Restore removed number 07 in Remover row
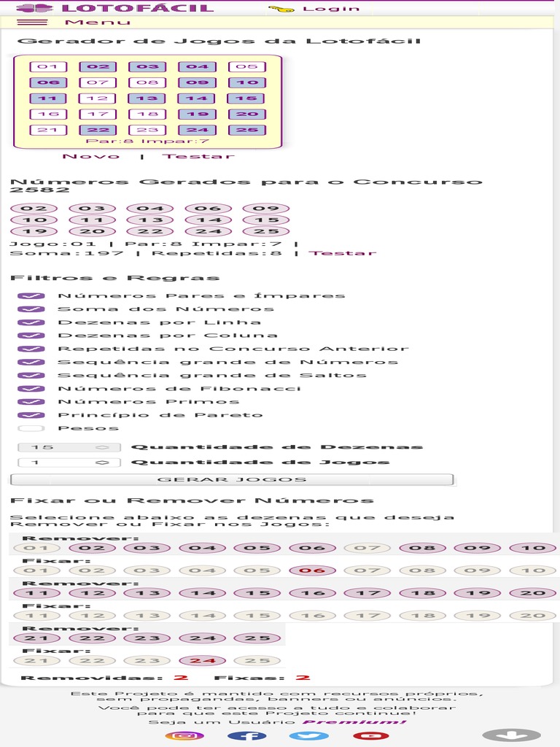 coord(367,548)
